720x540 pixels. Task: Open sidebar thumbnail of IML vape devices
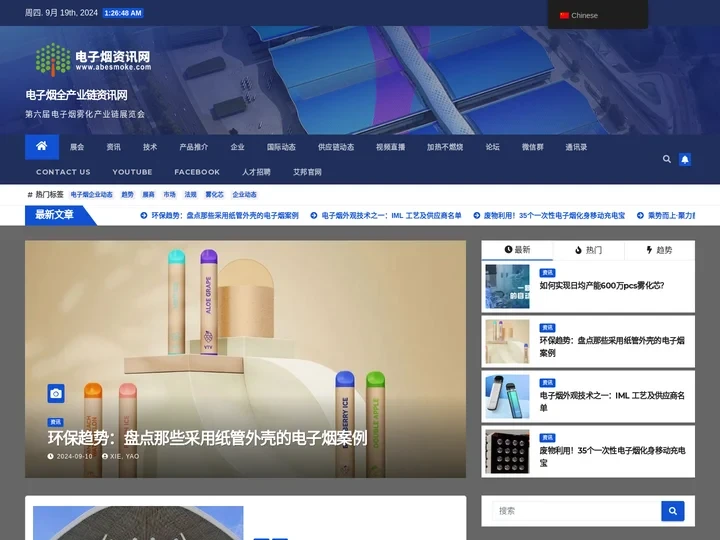coord(507,396)
